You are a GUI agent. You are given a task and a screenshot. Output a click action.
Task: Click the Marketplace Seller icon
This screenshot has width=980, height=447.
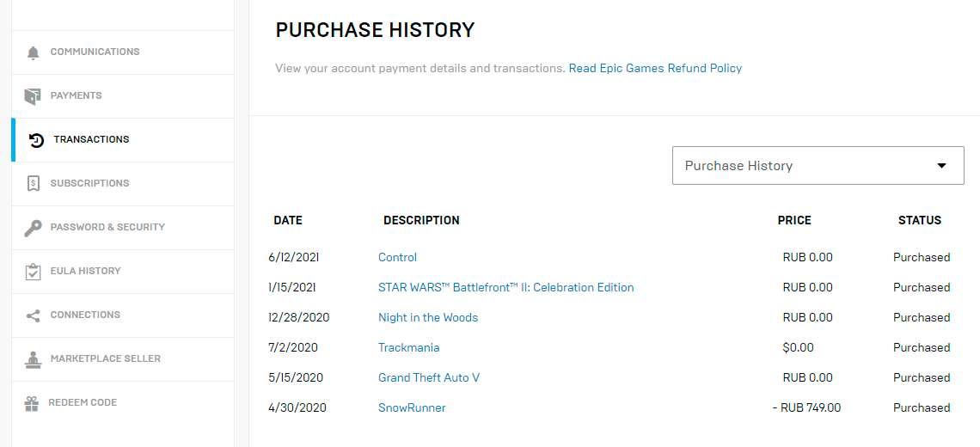tap(33, 358)
